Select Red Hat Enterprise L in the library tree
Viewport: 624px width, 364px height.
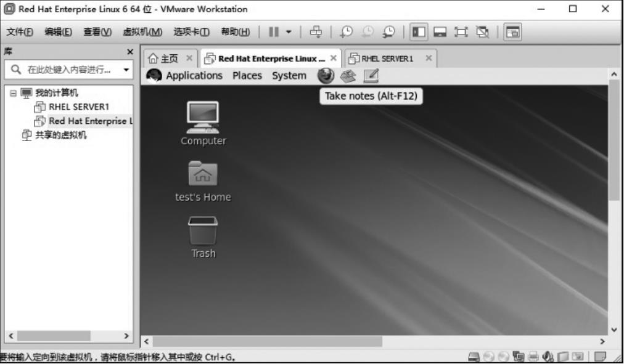tap(91, 121)
